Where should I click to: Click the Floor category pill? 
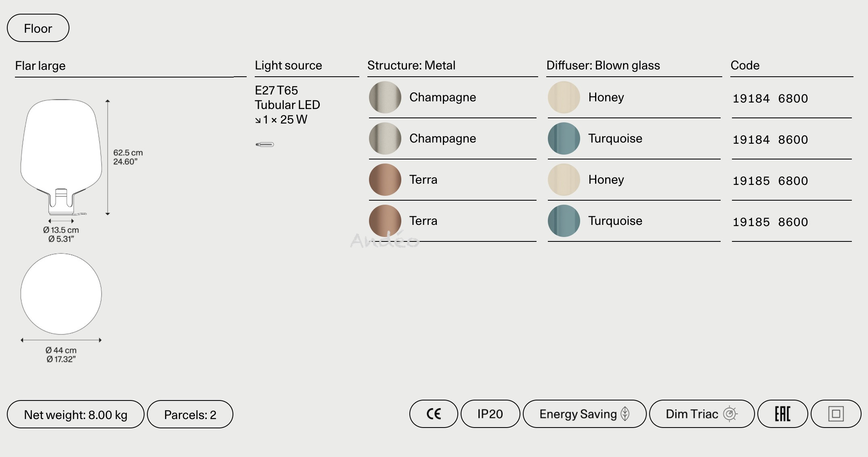point(38,28)
